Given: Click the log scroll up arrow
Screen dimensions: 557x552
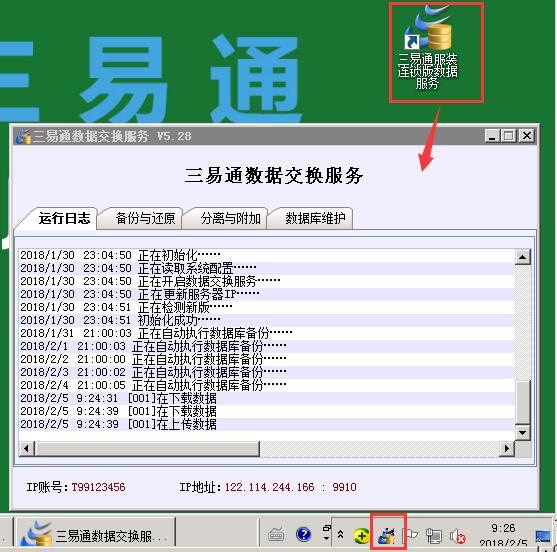Looking at the screenshot, I should pos(522,257).
